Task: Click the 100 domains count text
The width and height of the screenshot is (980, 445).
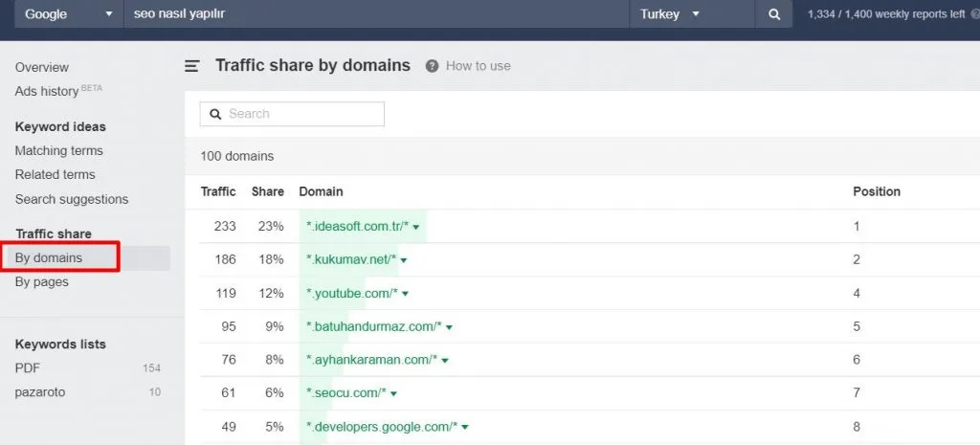Action: click(x=237, y=156)
